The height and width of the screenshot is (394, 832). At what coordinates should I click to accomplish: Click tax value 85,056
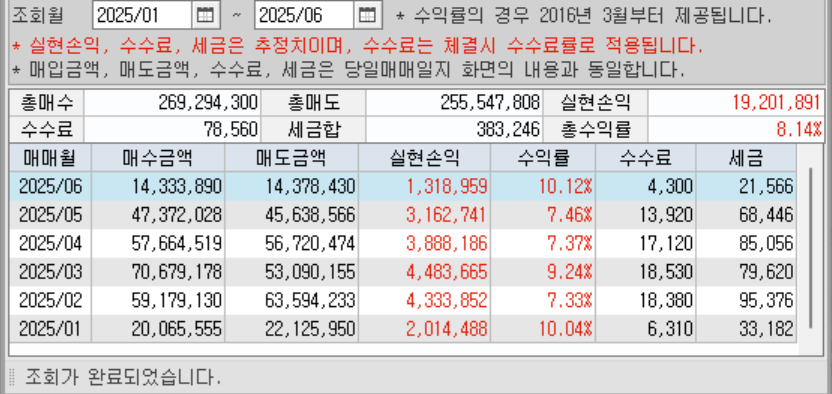766,243
